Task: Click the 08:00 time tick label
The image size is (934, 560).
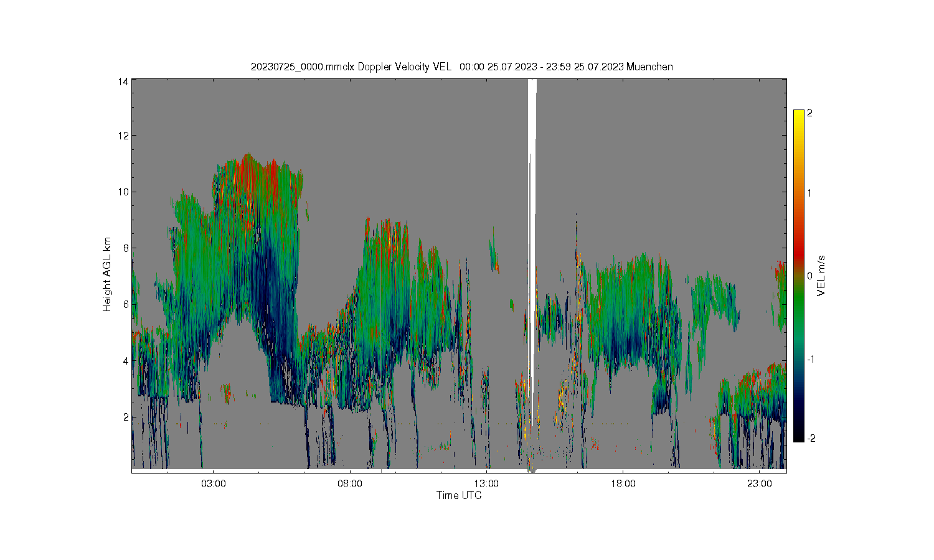Action: (349, 483)
